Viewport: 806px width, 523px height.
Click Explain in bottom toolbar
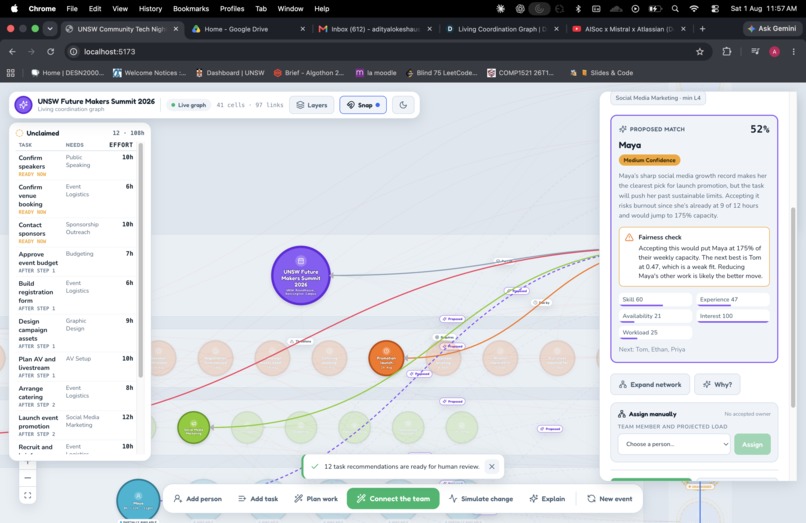[547, 498]
